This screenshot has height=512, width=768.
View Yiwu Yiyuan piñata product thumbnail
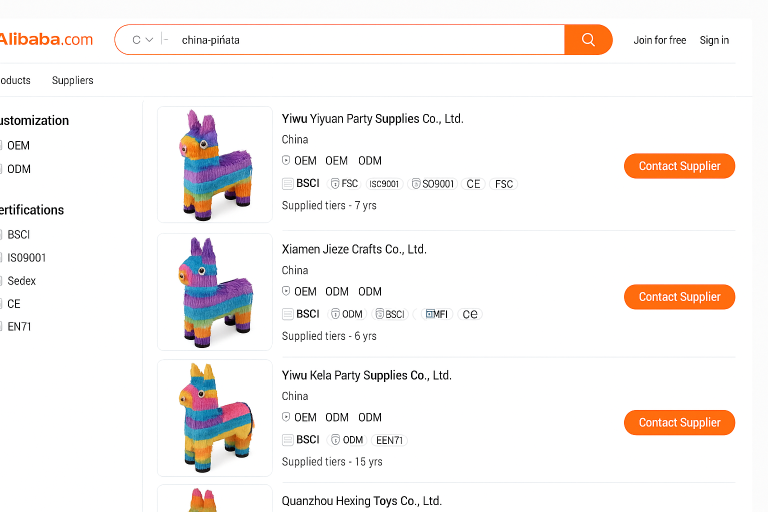(x=215, y=165)
